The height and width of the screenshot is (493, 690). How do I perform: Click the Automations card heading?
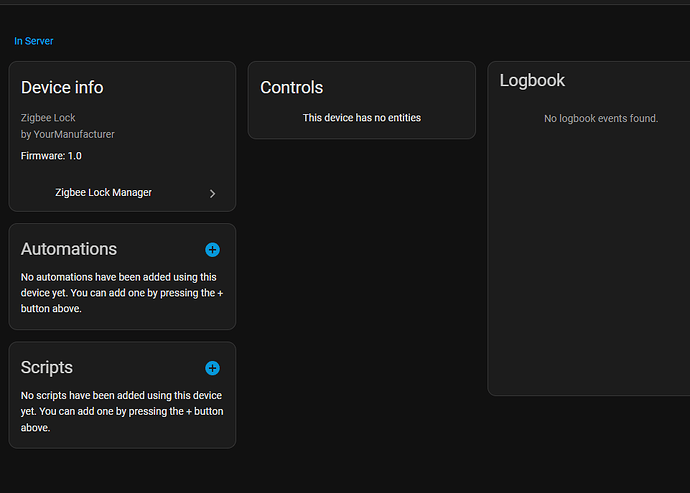pyautogui.click(x=69, y=249)
